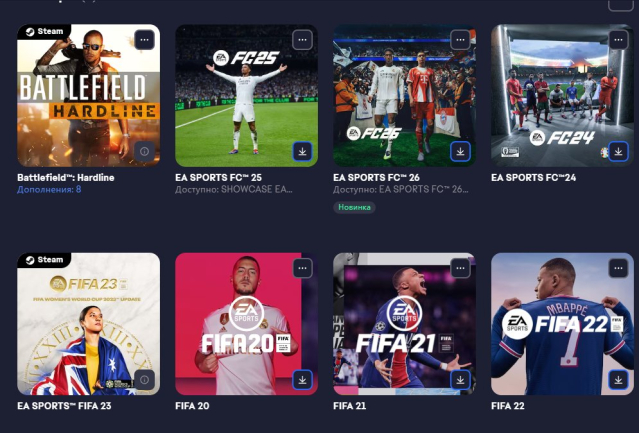Image resolution: width=639 pixels, height=433 pixels.
Task: Expand three-dot options for EA SPORTS FC 25
Action: point(302,40)
